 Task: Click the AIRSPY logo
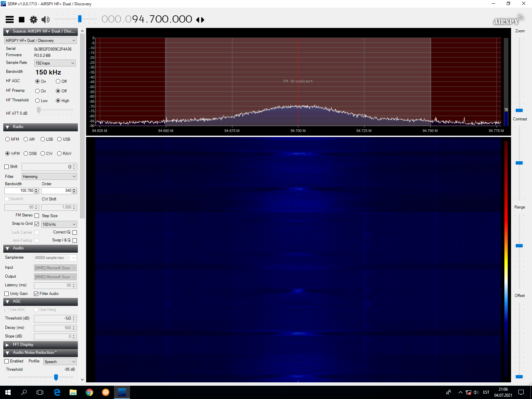tap(508, 21)
